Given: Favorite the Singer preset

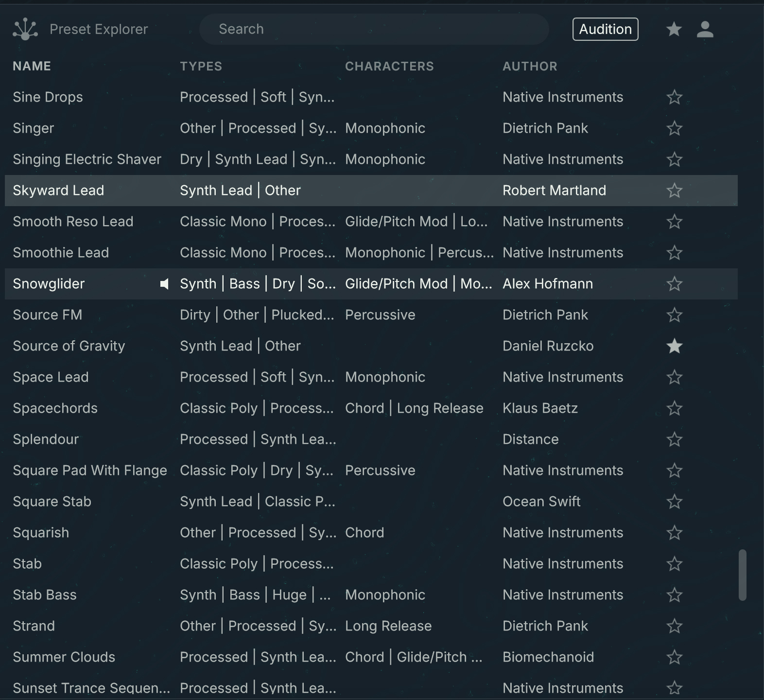Looking at the screenshot, I should (675, 128).
